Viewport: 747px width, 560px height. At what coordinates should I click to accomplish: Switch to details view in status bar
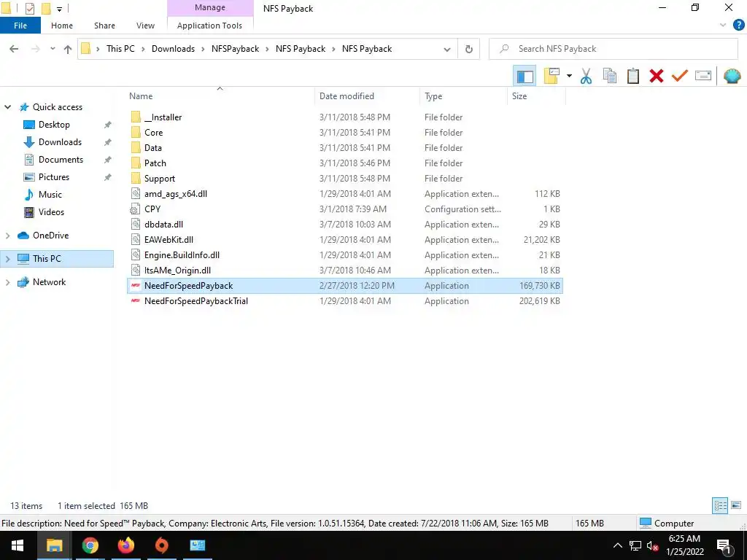(x=720, y=505)
